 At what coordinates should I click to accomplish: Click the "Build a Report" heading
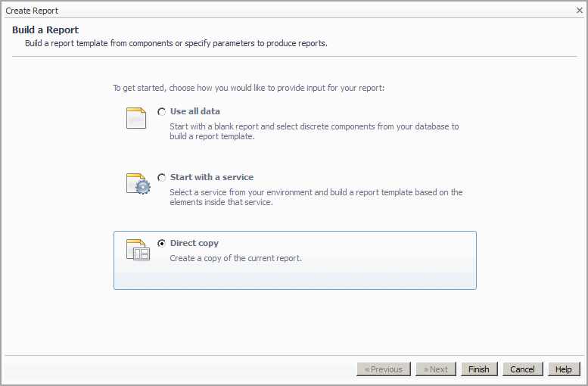coord(45,30)
